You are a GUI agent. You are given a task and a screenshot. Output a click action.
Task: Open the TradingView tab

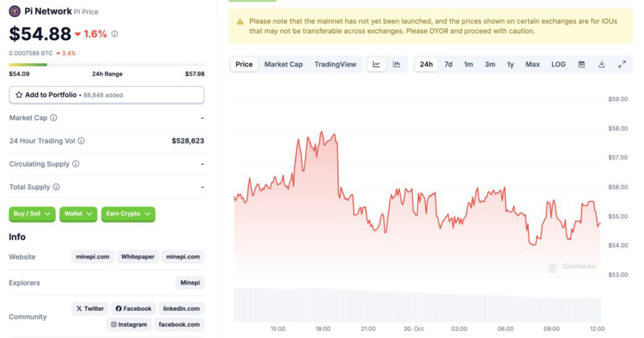coord(335,64)
